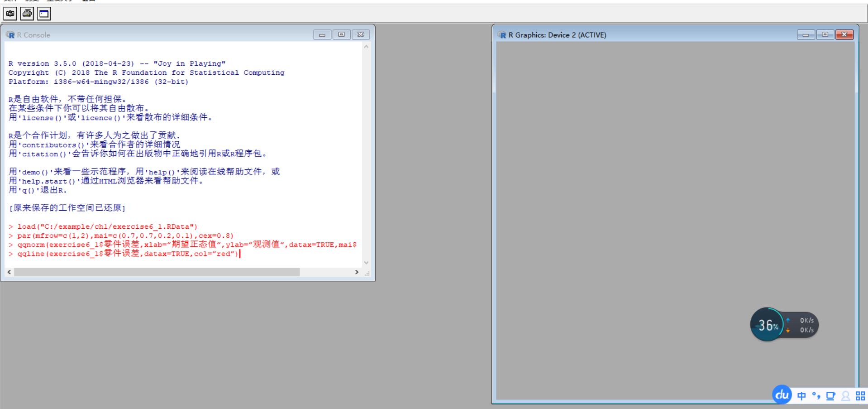Click the console horizontal scrollbar thumb
Image resolution: width=868 pixels, height=409 pixels.
157,272
